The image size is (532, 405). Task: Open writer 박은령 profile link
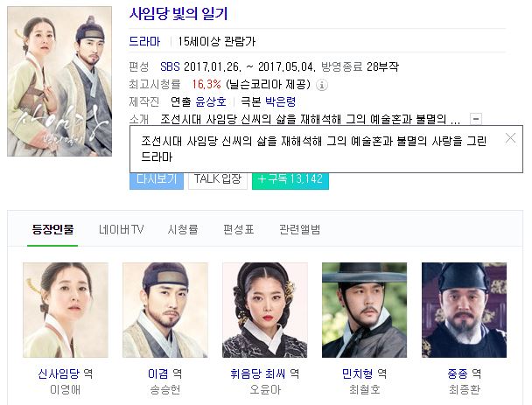280,101
